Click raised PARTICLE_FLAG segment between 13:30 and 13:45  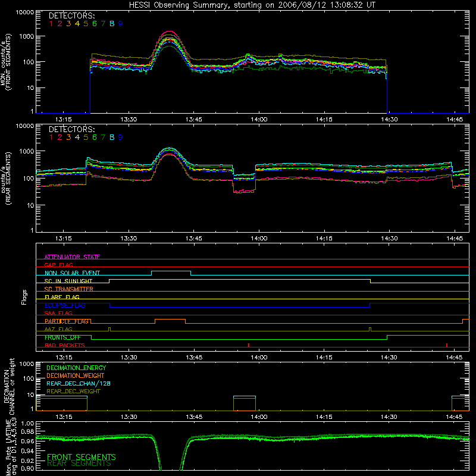pos(170,320)
